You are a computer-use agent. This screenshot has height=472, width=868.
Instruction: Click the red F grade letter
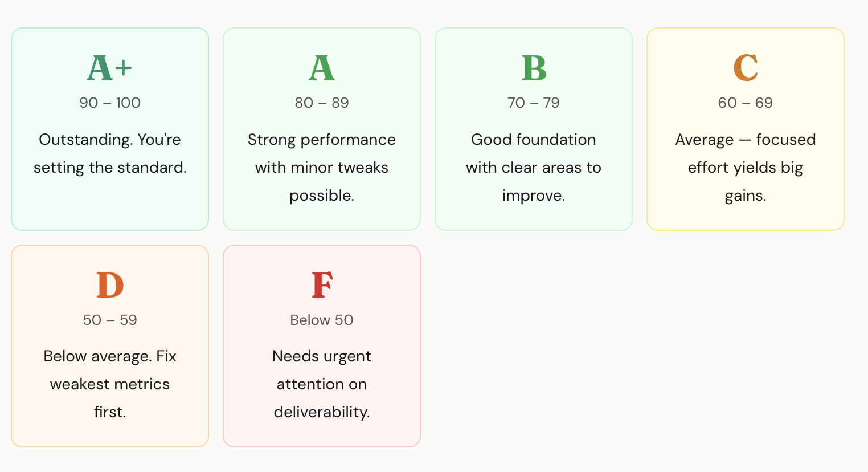pyautogui.click(x=322, y=285)
